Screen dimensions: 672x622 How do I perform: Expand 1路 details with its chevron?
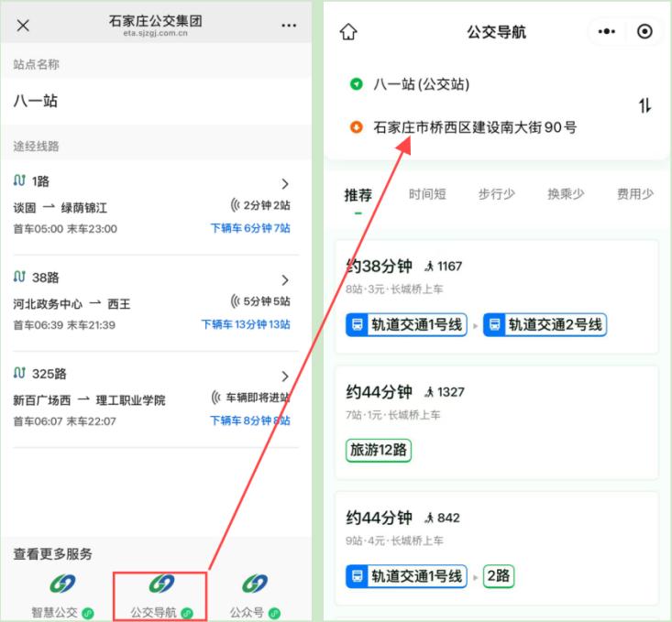pos(285,184)
